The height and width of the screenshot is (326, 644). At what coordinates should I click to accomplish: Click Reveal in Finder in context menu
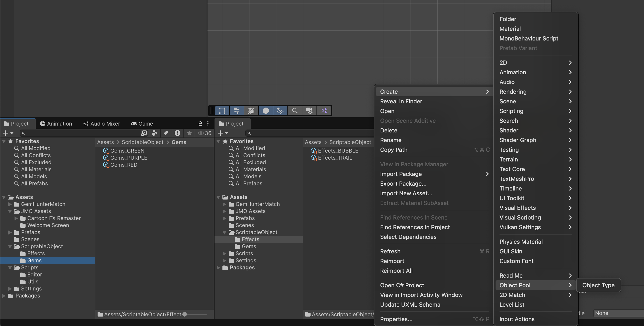(x=401, y=101)
